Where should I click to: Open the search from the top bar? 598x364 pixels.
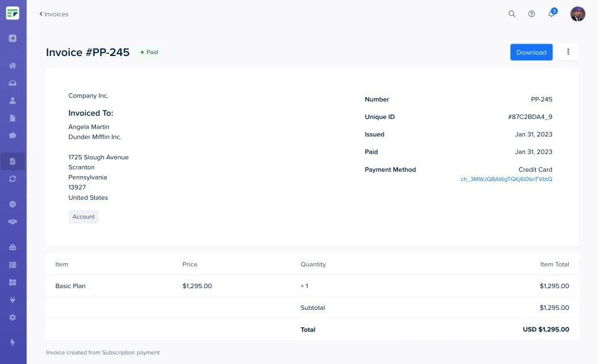click(x=511, y=14)
